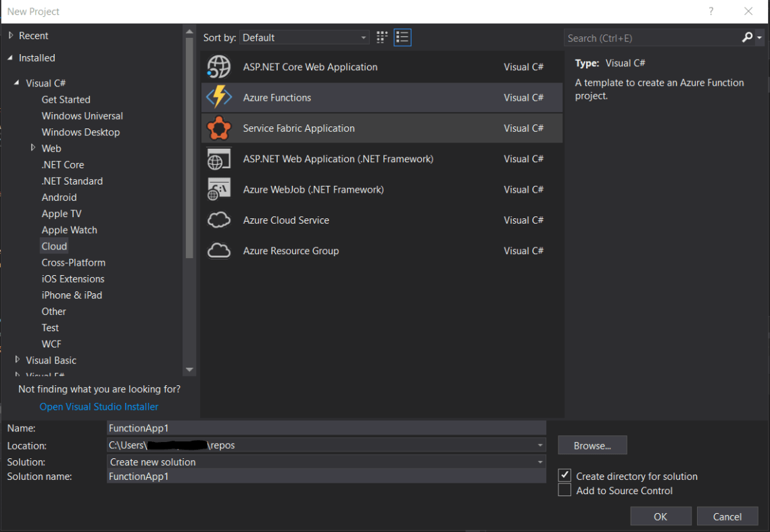Open the Sort by dropdown
The width and height of the screenshot is (770, 532).
click(363, 37)
